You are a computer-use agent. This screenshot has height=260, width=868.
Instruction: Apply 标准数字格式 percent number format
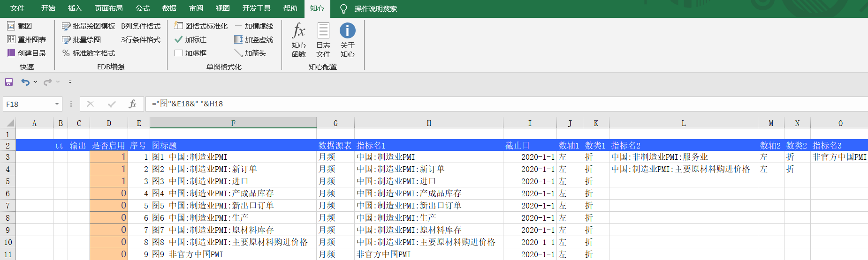click(x=88, y=53)
